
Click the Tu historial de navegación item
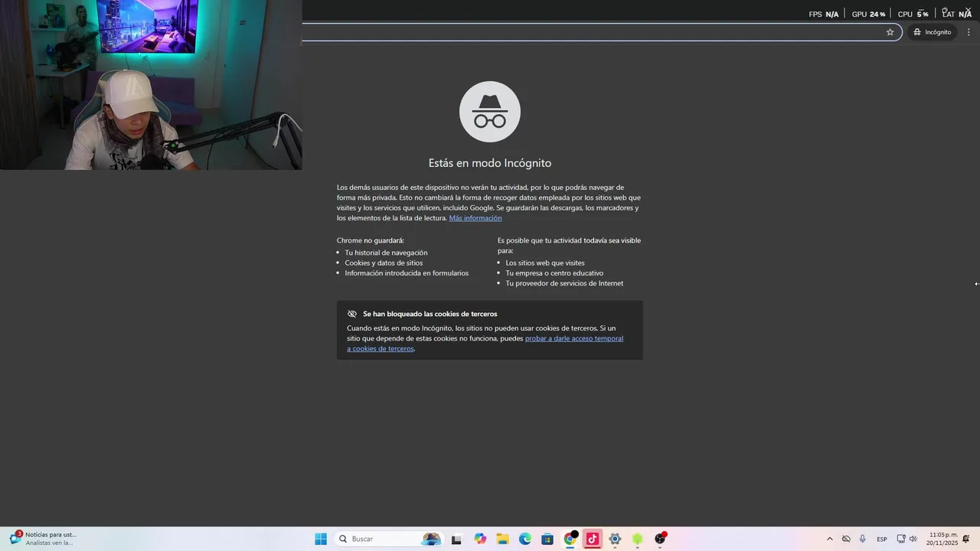click(x=386, y=253)
